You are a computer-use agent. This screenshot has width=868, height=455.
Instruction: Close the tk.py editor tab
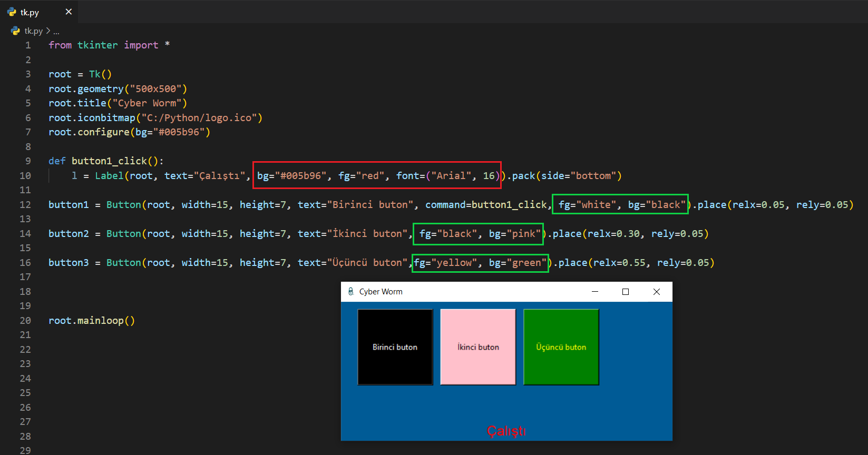click(69, 12)
